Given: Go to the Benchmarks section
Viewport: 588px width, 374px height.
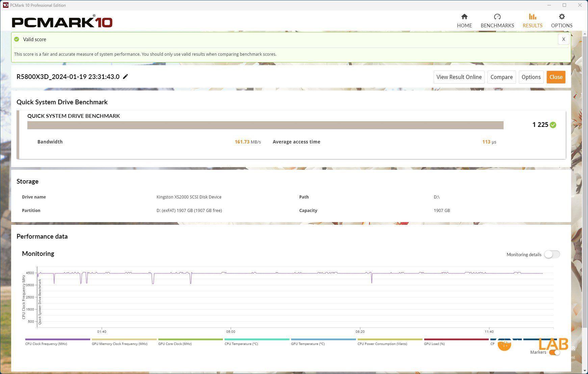Looking at the screenshot, I should point(497,21).
